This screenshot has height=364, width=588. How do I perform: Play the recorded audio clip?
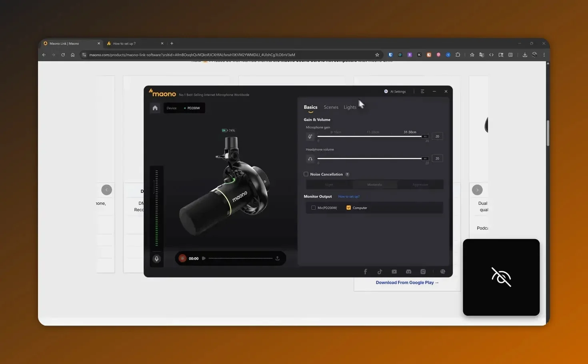click(204, 258)
